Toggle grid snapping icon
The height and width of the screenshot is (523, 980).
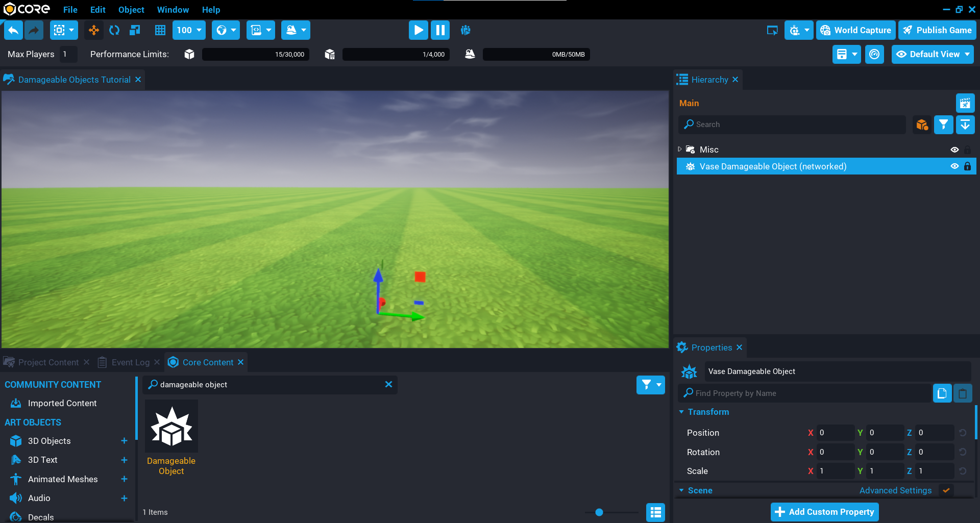(160, 30)
